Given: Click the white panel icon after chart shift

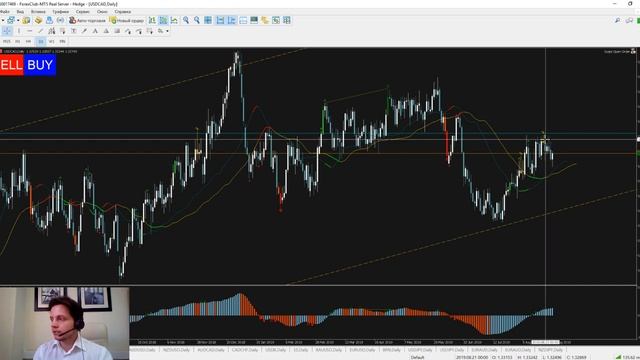Looking at the screenshot, I should click(x=243, y=20).
